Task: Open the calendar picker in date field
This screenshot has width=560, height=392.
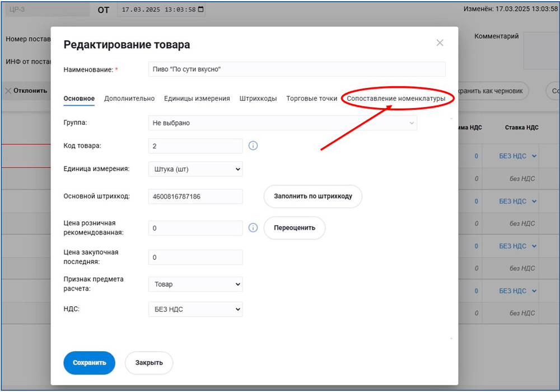Action: [201, 10]
